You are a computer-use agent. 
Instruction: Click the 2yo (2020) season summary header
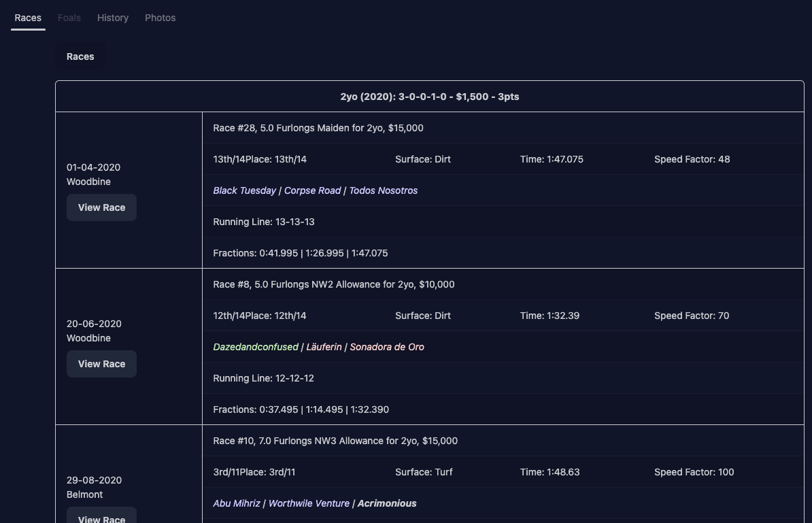429,97
